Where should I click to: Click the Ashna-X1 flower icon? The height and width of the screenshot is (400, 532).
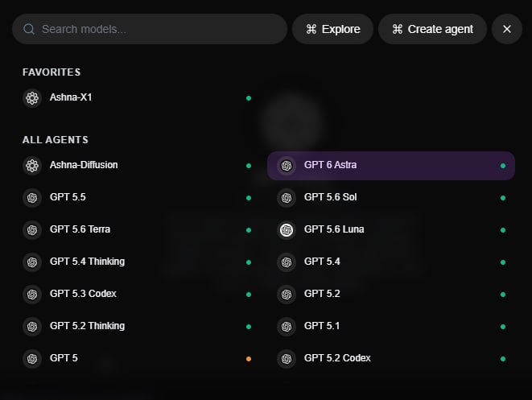coord(32,98)
